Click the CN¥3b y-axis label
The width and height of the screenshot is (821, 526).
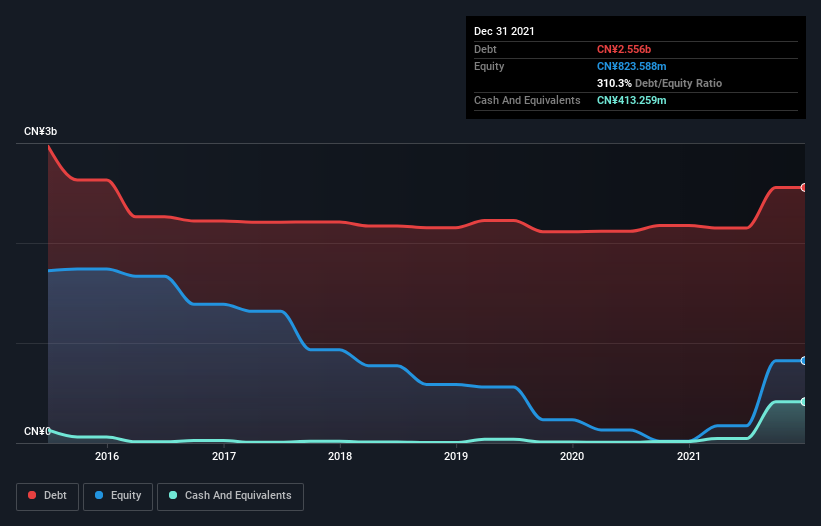(x=40, y=131)
